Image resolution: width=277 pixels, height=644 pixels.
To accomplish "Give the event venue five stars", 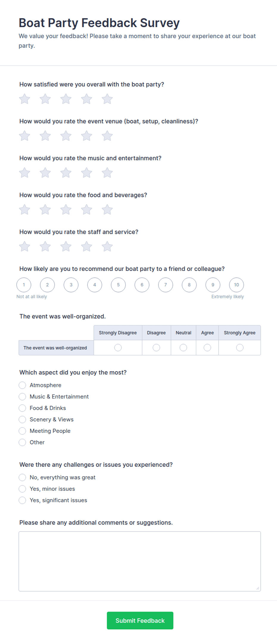I will coord(107,136).
